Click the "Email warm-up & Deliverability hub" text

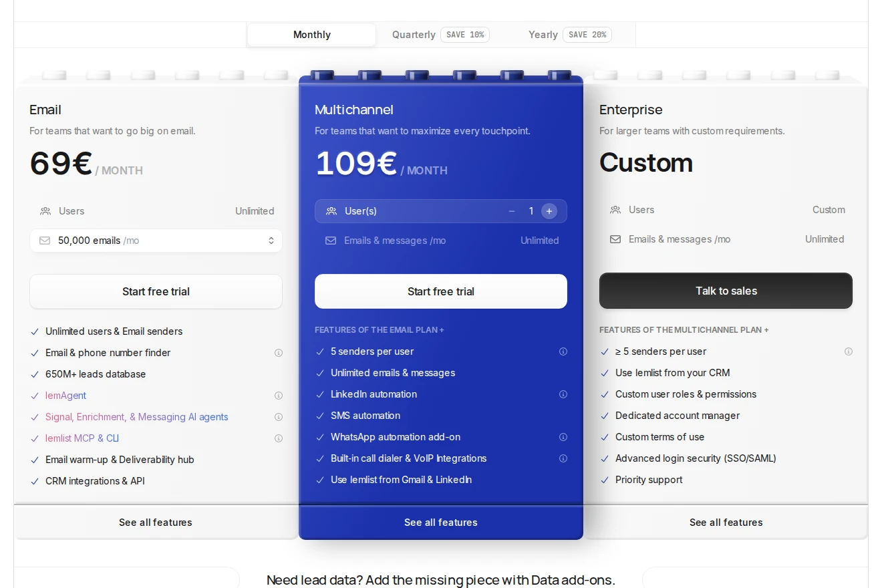120,460
